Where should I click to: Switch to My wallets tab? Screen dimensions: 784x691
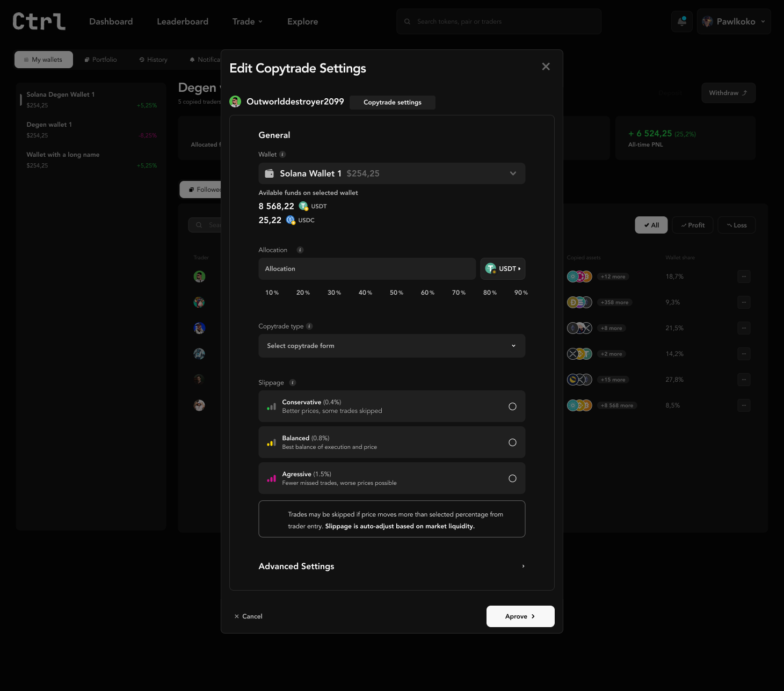pos(43,60)
